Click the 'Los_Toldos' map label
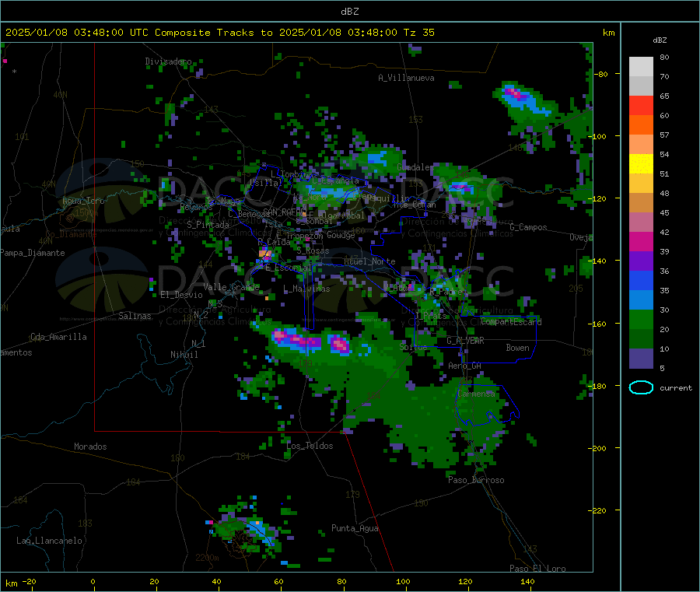This screenshot has height=592, width=700. coord(310,446)
